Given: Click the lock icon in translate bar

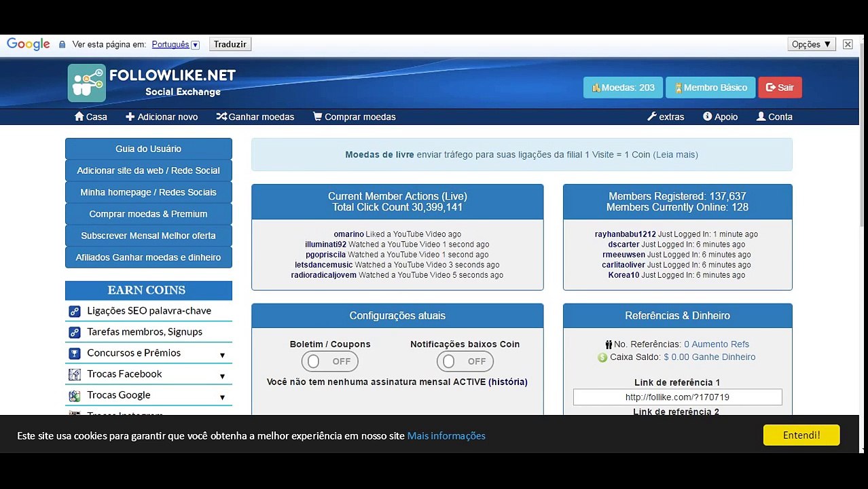Looking at the screenshot, I should tap(62, 45).
